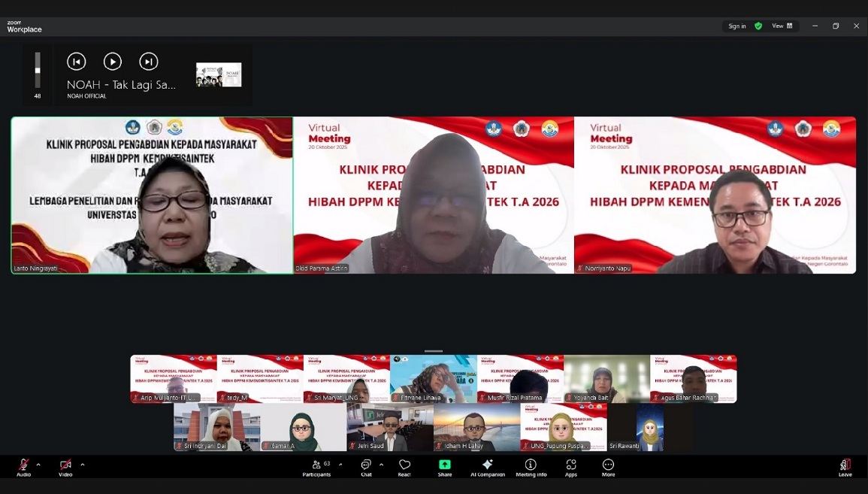Click the Sign in button
The height and width of the screenshot is (494, 868).
click(737, 26)
